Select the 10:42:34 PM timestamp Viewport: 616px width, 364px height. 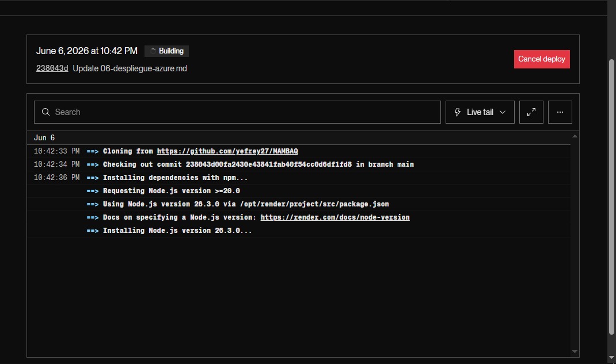pos(56,164)
